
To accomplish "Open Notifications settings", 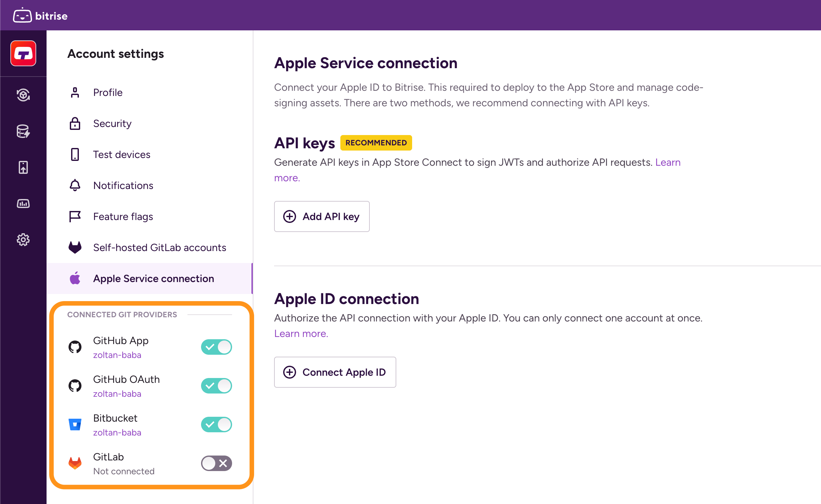I will click(x=150, y=185).
